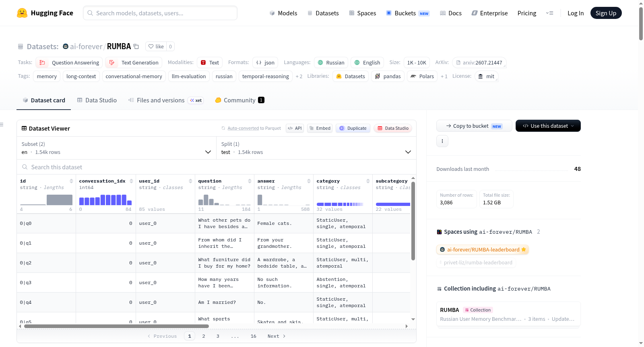The image size is (644, 347).
Task: Open the more navigation menu icon
Action: 549,13
